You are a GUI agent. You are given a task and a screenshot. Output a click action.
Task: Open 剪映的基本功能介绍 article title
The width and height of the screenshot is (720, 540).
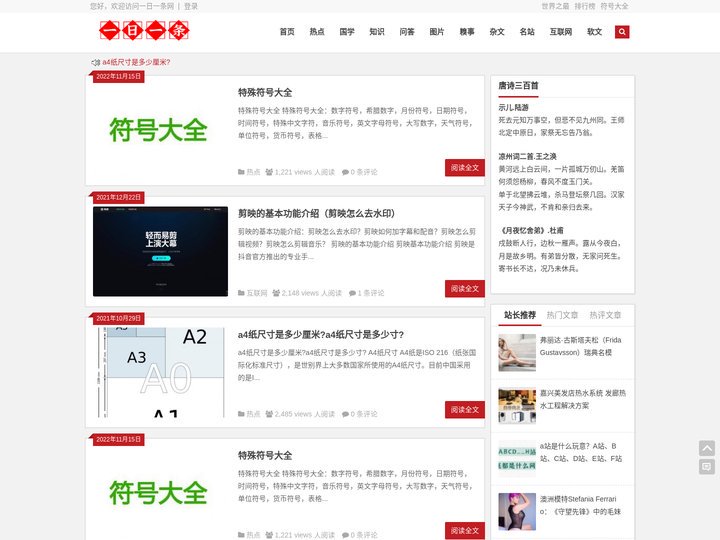pyautogui.click(x=316, y=214)
